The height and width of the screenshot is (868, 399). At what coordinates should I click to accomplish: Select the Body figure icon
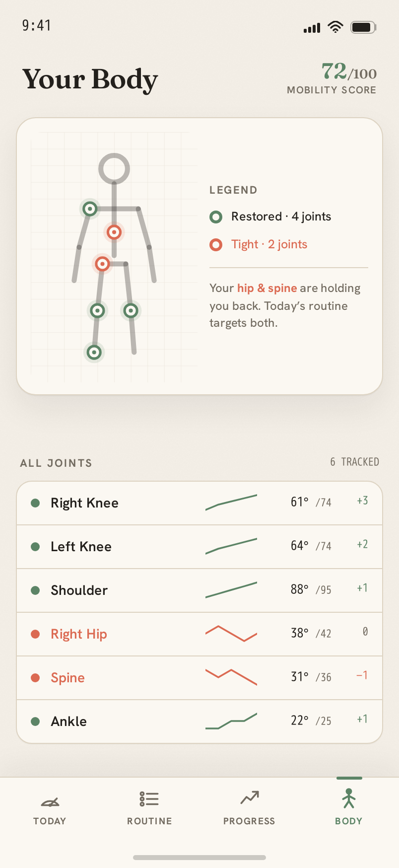349,798
